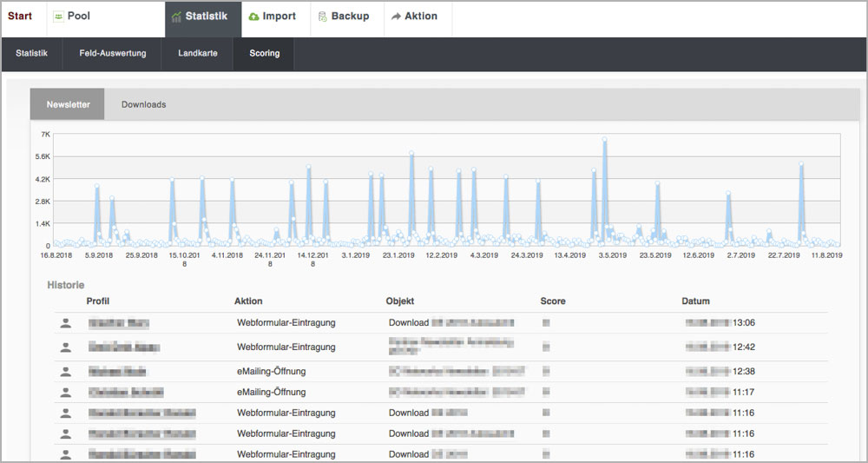Click the Pool icon in top navigation
The image size is (868, 463).
[58, 17]
